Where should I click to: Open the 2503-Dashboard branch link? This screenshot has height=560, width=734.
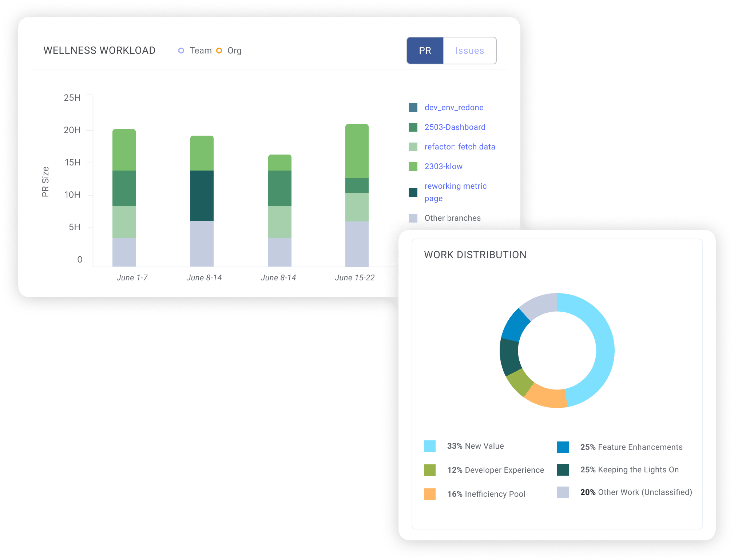[455, 127]
